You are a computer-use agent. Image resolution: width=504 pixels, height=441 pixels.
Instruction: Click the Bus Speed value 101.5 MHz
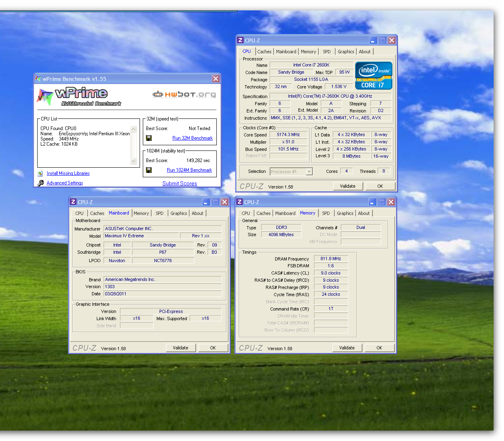[x=288, y=149]
